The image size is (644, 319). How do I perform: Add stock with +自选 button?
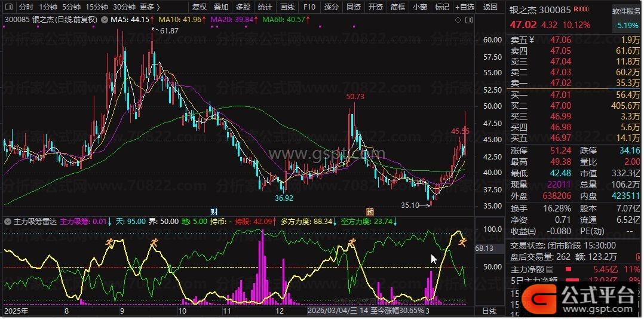tap(464, 7)
